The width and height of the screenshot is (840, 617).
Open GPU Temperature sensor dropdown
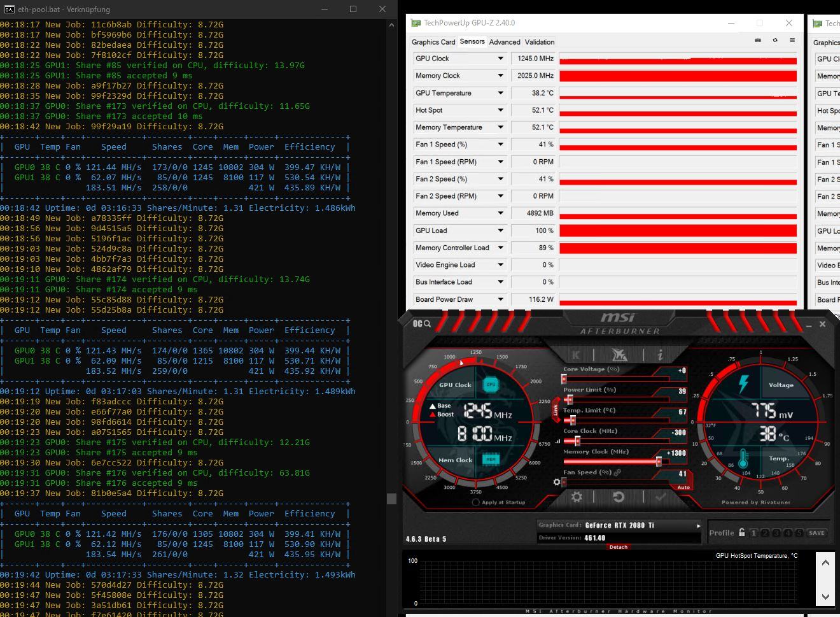[x=500, y=93]
